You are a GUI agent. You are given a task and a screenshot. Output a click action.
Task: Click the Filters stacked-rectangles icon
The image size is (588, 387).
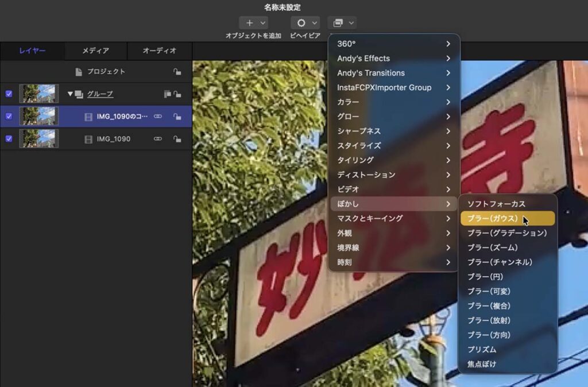[338, 23]
